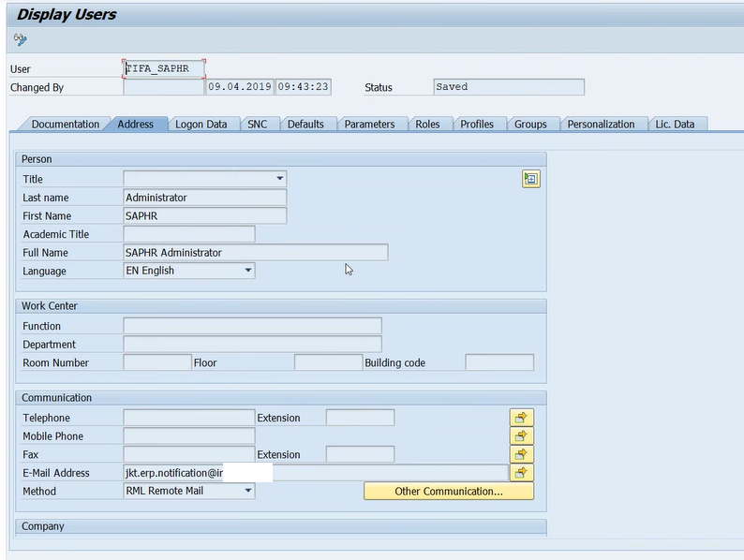Click the changed time 09:43:23
The height and width of the screenshot is (560, 744).
coord(304,87)
